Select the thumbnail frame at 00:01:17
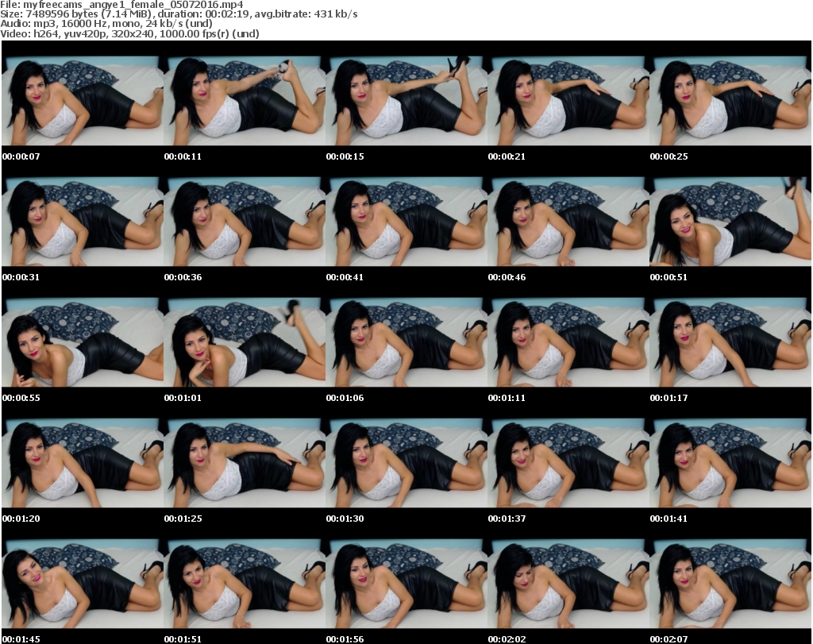This screenshot has width=813, height=644. (x=730, y=343)
